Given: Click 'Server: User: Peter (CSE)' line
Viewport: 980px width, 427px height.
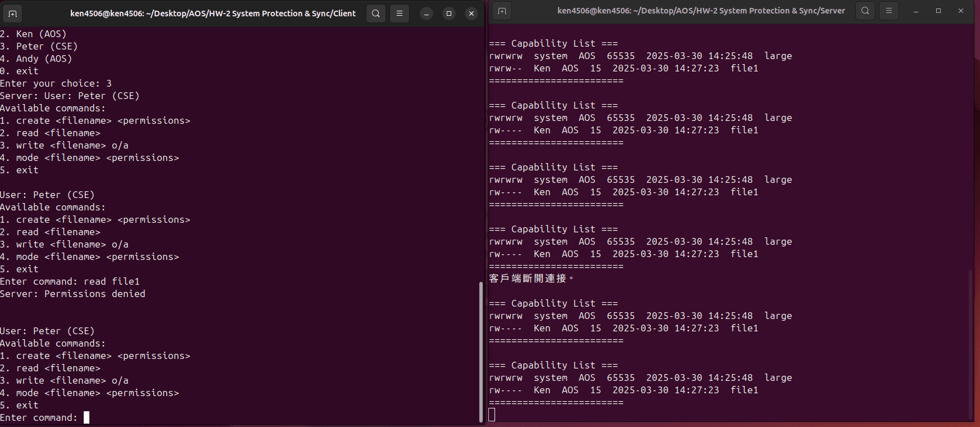Looking at the screenshot, I should 70,96.
